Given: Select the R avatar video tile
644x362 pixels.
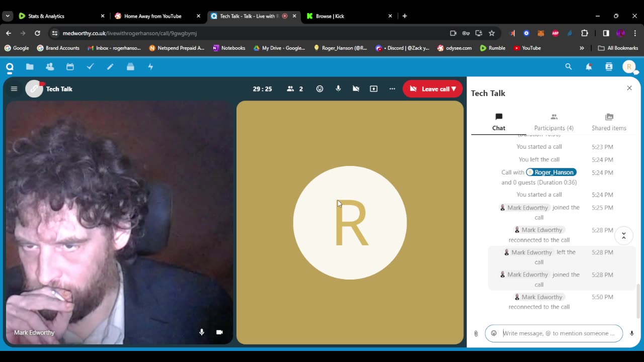Looking at the screenshot, I should (x=350, y=223).
